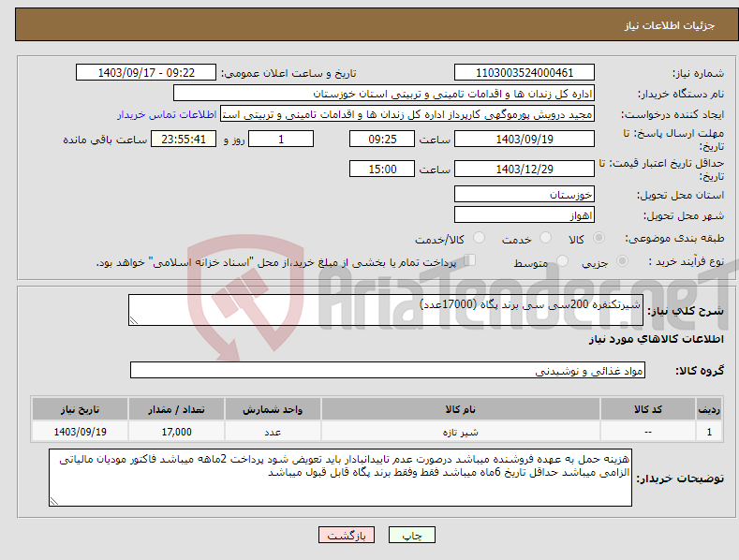
Task: Click the تعداد / مقدار column header
Action: tap(176, 409)
